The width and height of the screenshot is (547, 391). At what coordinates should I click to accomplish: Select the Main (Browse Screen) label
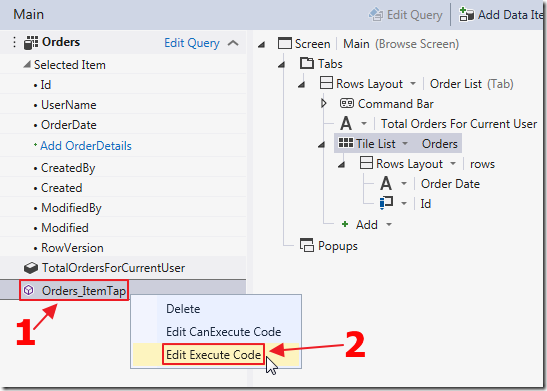tap(401, 44)
